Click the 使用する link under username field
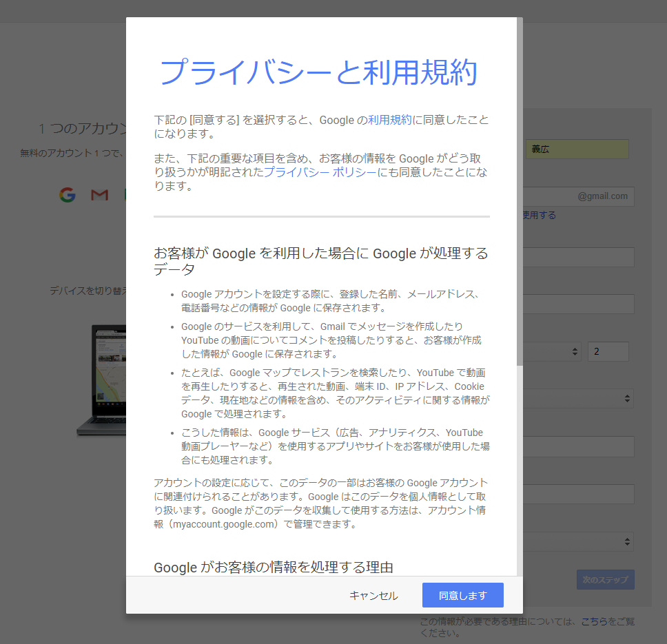Screen dimensions: 667x644 pyautogui.click(x=540, y=215)
